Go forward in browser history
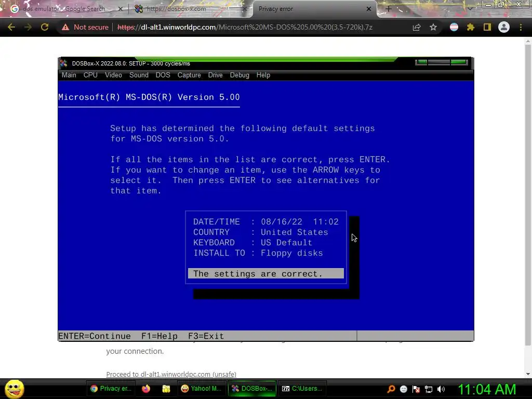This screenshot has height=399, width=532. coord(28,27)
